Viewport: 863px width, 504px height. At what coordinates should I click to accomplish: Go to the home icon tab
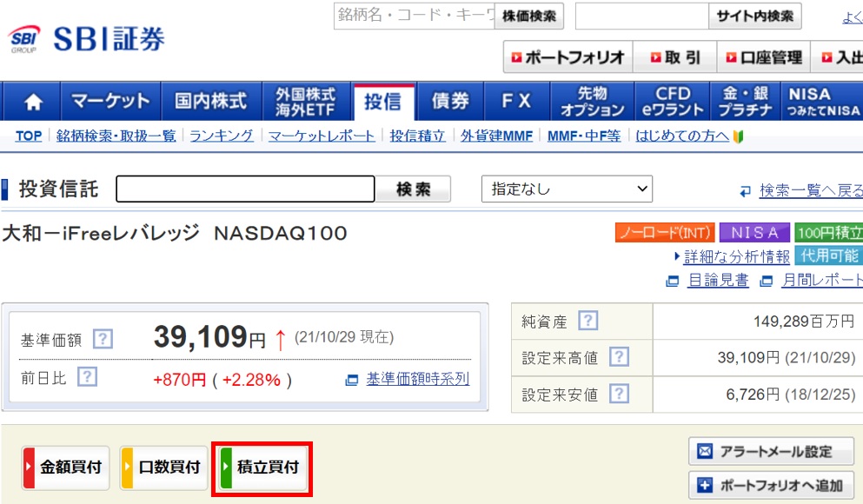[32, 102]
